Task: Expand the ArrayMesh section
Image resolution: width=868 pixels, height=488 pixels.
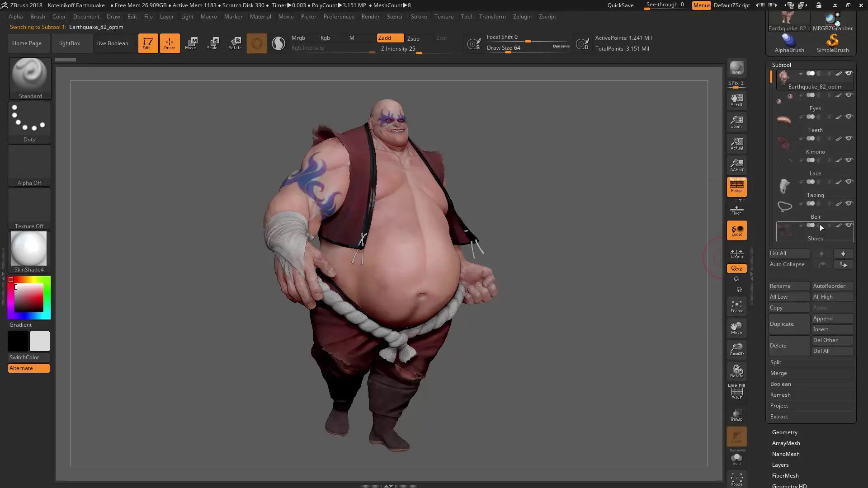Action: (786, 443)
